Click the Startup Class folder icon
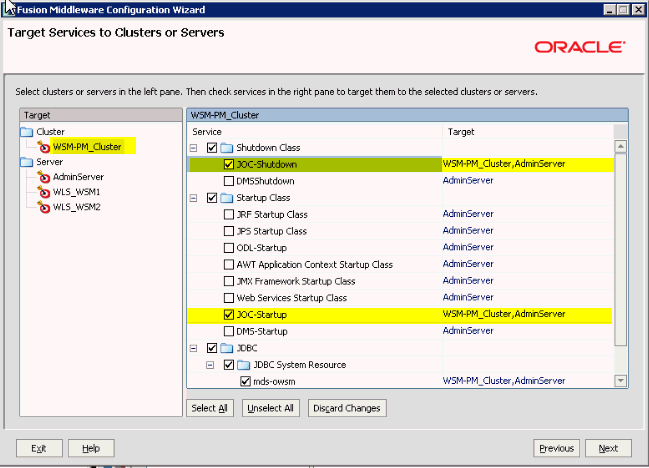This screenshot has height=468, width=649. [x=226, y=198]
